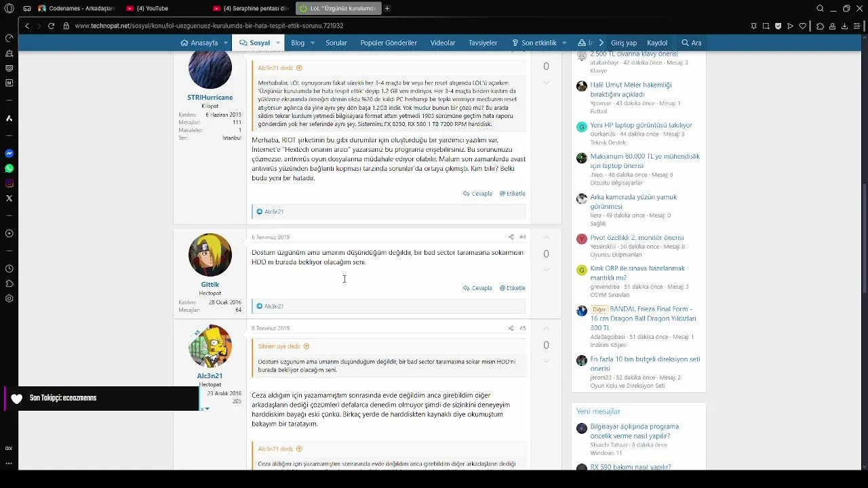
Task: Expand Alc3n21 quote in post #5
Action: pyautogui.click(x=299, y=449)
